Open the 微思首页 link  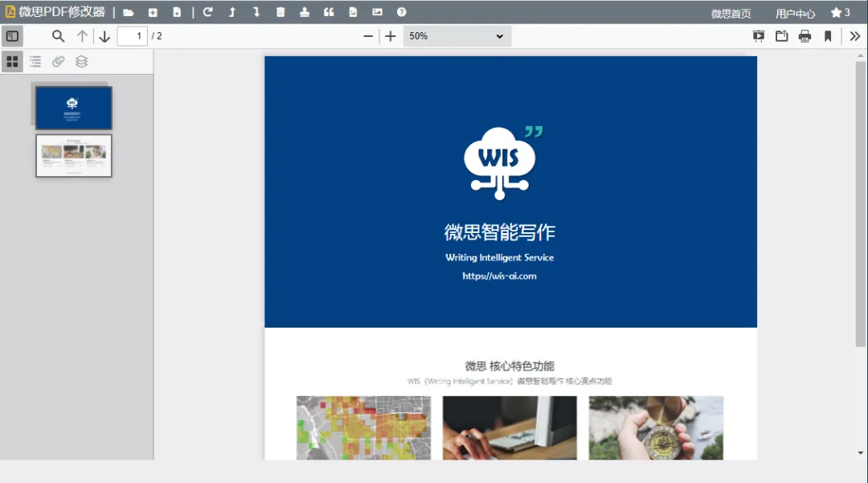coord(731,14)
